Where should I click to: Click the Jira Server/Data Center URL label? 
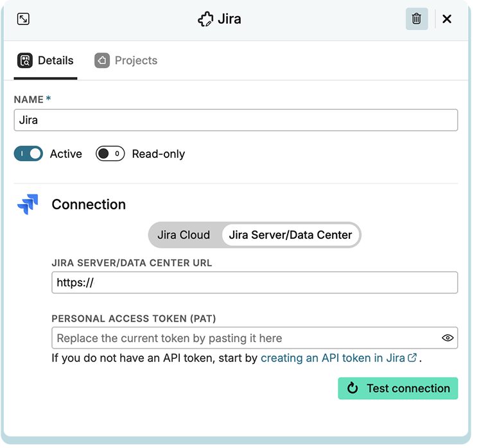pyautogui.click(x=132, y=263)
